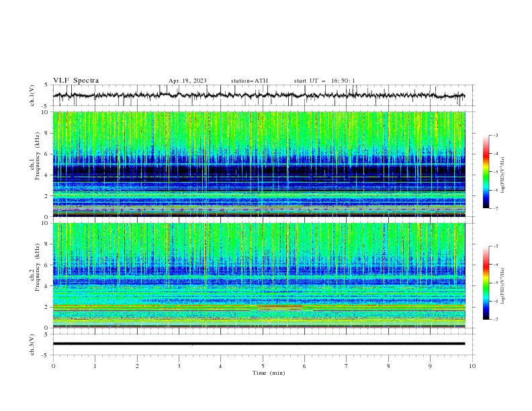The width and height of the screenshot is (532, 411).
Task: Click the 'station=ATH' label
Action: pyautogui.click(x=249, y=81)
